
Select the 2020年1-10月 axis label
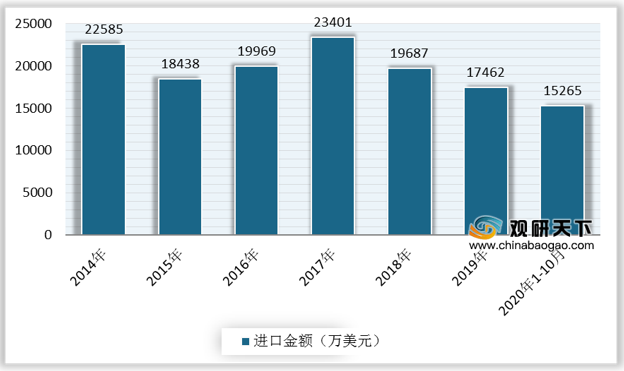[x=532, y=282]
